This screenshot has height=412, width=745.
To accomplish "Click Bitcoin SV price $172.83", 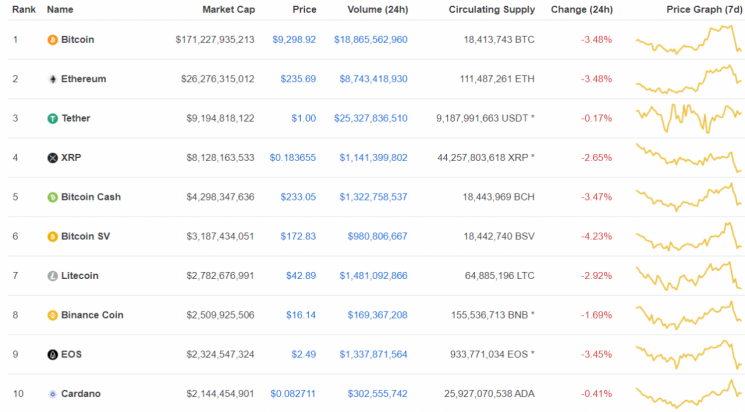I will click(298, 236).
